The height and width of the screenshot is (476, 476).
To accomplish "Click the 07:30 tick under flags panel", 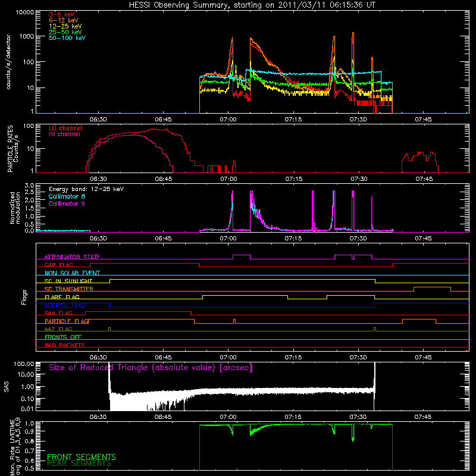I will point(358,358).
